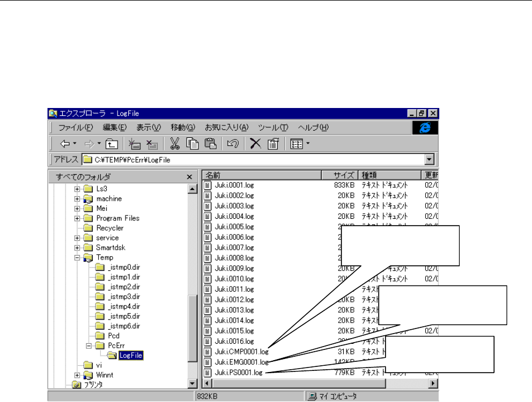Sort by the 名前 column header
This screenshot has width=532, height=402.
[262, 175]
